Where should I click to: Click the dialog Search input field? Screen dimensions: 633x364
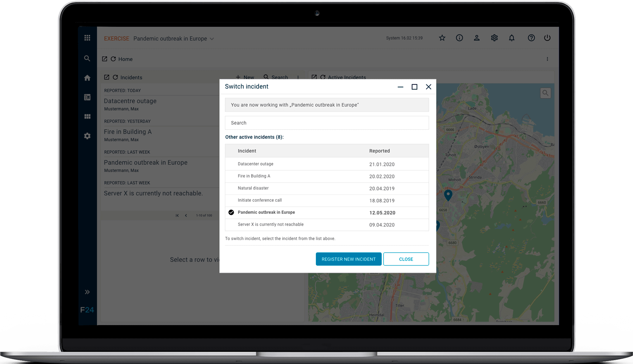pos(327,123)
